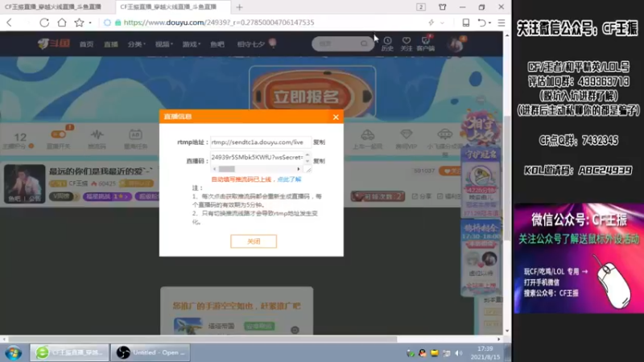Switch to OBS Untitled window in taskbar

click(151, 352)
